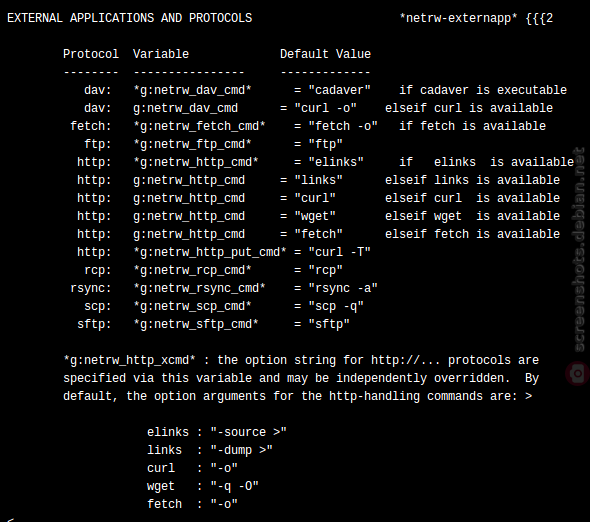Click the *g:netrw_rsync_cmd* tag
The image size is (590, 522).
pyautogui.click(x=199, y=288)
